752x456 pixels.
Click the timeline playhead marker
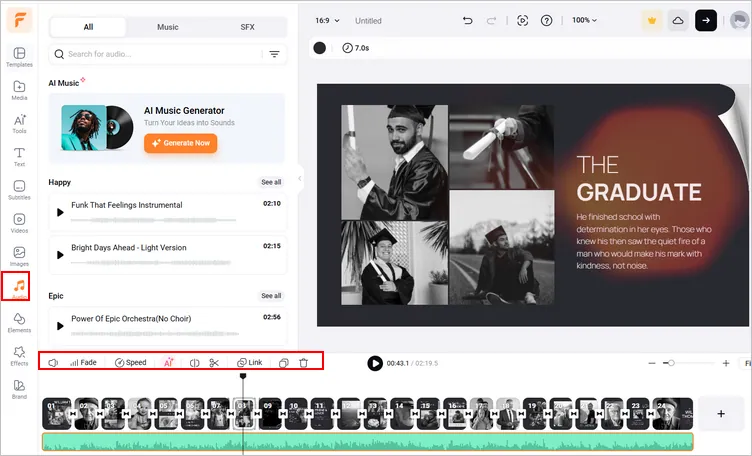pos(243,376)
